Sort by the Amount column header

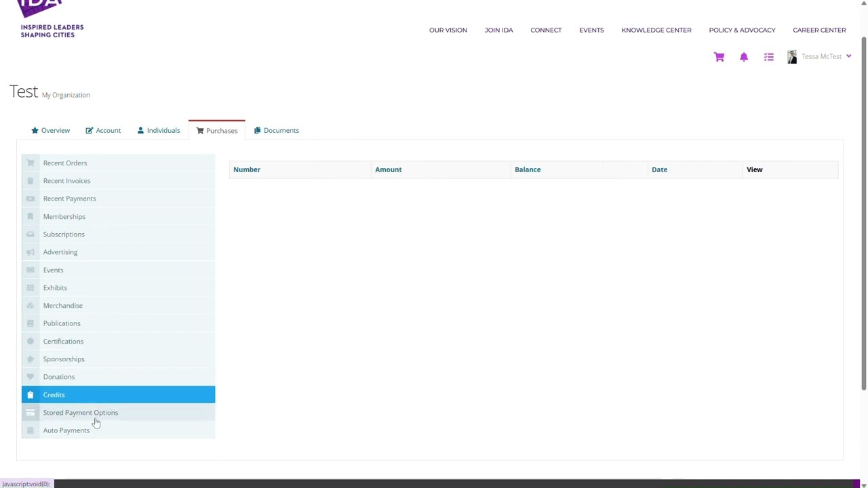pos(389,169)
